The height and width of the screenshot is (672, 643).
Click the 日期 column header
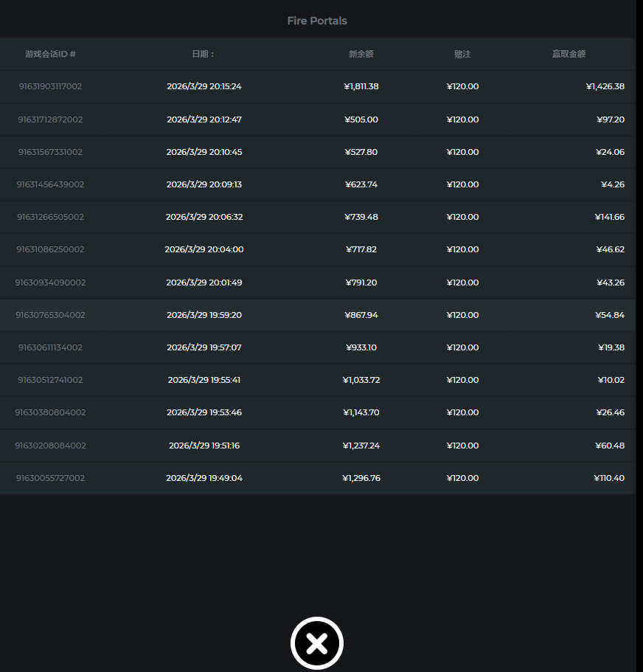click(204, 54)
